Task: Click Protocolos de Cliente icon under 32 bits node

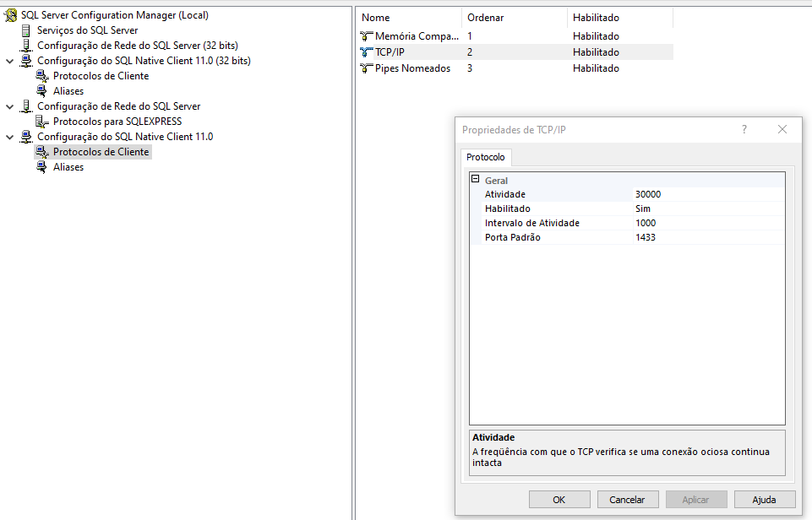Action: pyautogui.click(x=42, y=76)
